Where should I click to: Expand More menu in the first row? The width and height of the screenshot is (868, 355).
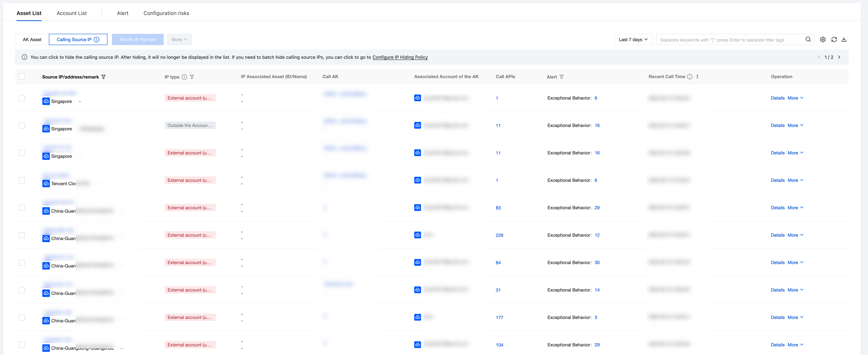[795, 98]
